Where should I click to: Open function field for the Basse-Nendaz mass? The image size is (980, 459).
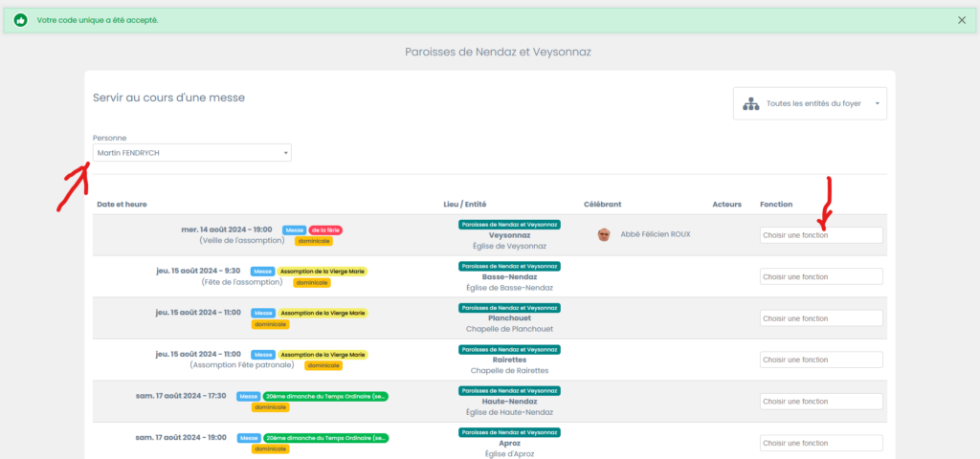821,276
